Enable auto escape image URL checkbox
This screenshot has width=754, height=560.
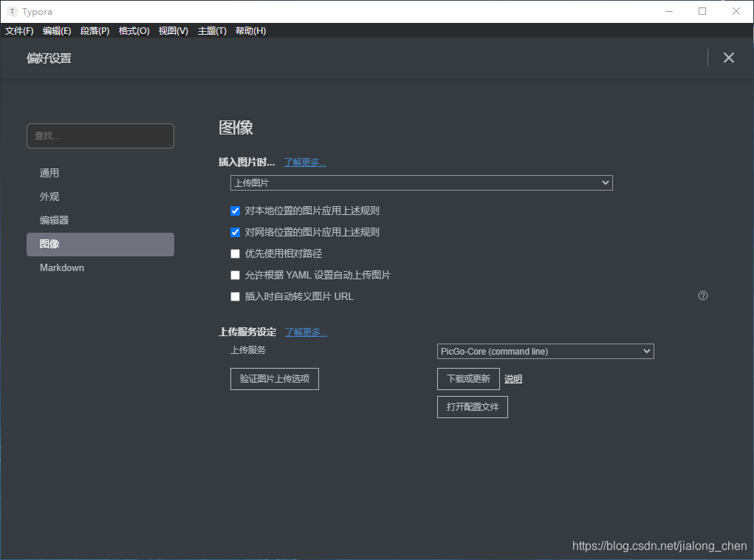[x=235, y=296]
